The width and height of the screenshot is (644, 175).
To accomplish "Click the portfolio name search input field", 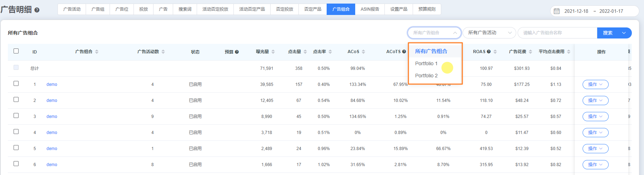I will click(x=557, y=33).
